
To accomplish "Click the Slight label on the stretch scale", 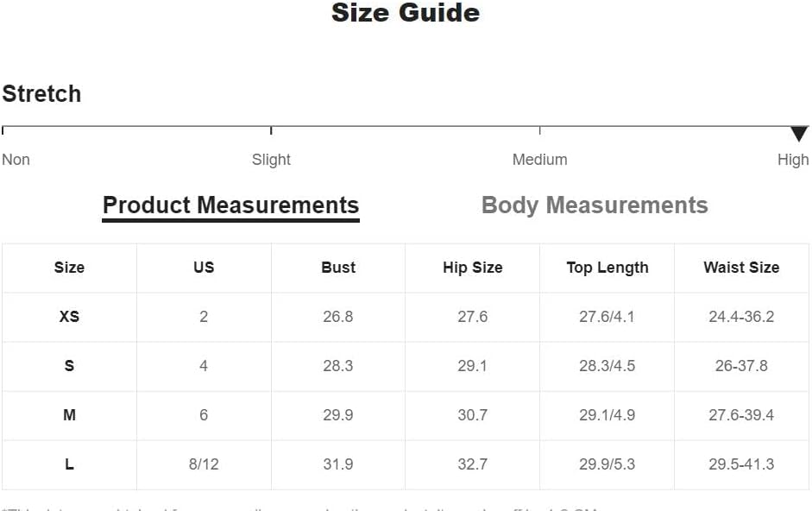I will click(x=271, y=160).
